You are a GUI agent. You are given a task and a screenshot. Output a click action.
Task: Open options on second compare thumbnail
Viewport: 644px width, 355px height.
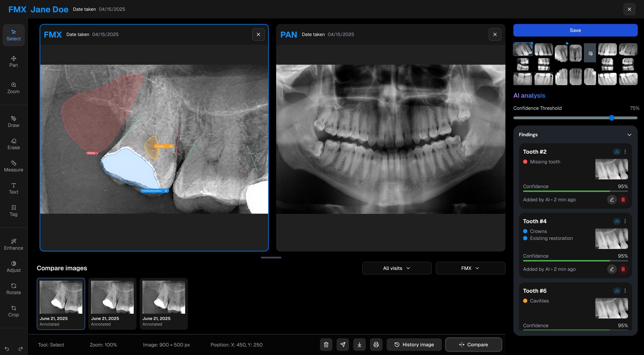tap(129, 285)
